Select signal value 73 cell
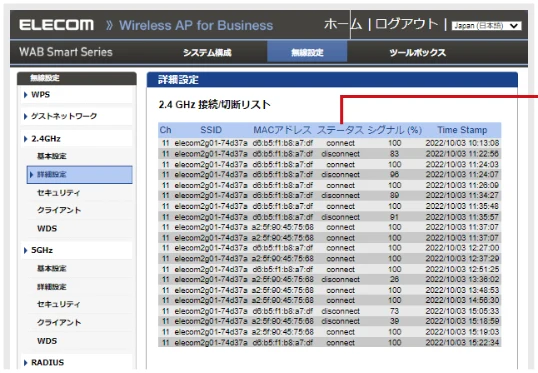Viewport: 538px width, 373px height. (394, 311)
